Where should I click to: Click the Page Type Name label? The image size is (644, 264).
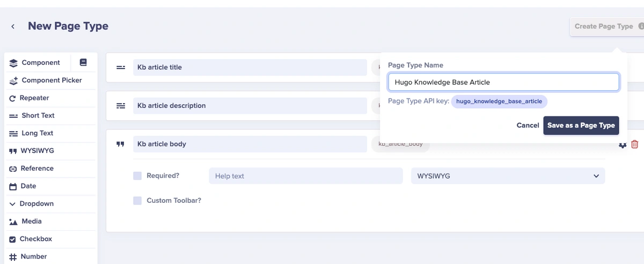pyautogui.click(x=416, y=65)
